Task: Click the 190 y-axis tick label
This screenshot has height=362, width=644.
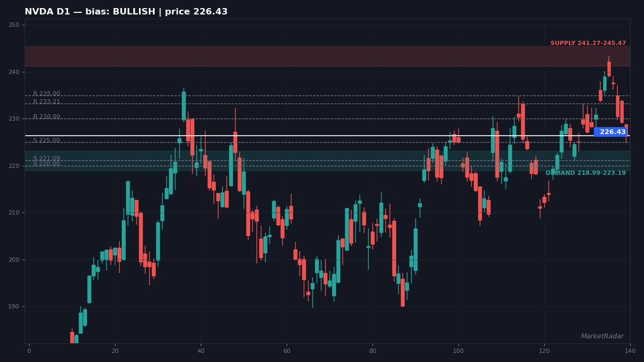Action: [14, 307]
